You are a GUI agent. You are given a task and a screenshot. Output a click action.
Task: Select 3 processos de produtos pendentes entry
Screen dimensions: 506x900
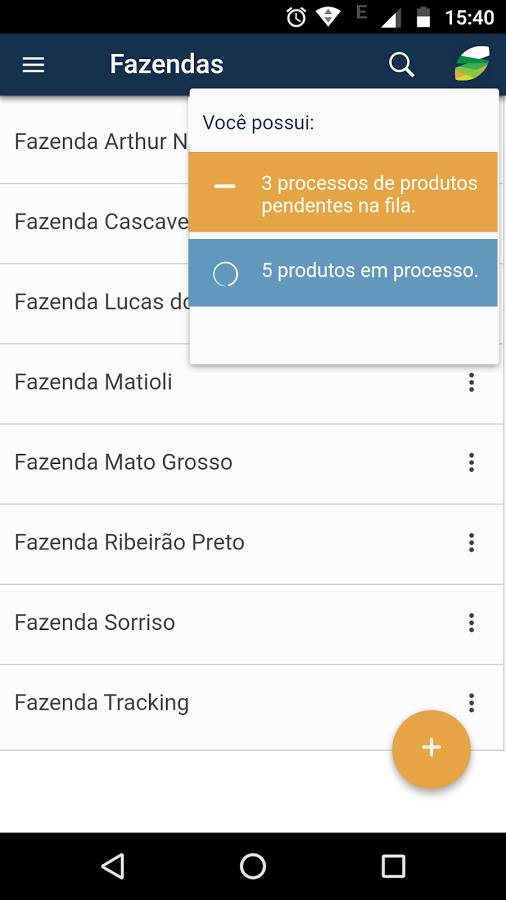(343, 192)
